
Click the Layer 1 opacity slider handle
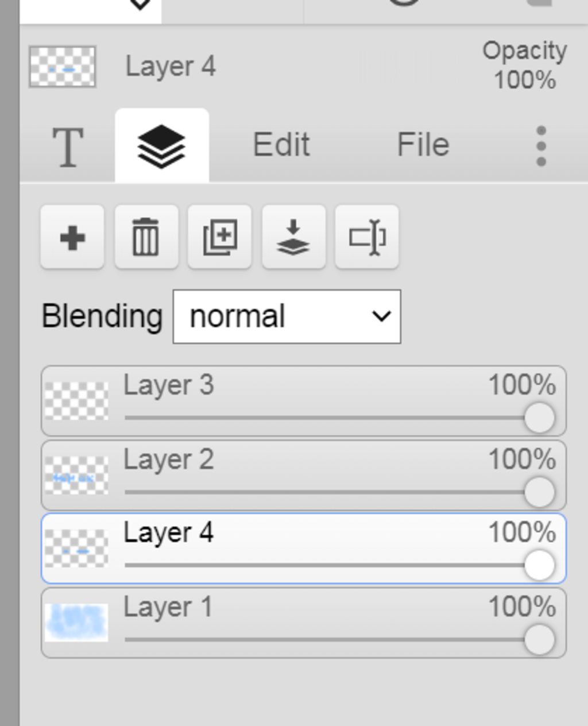coord(539,639)
